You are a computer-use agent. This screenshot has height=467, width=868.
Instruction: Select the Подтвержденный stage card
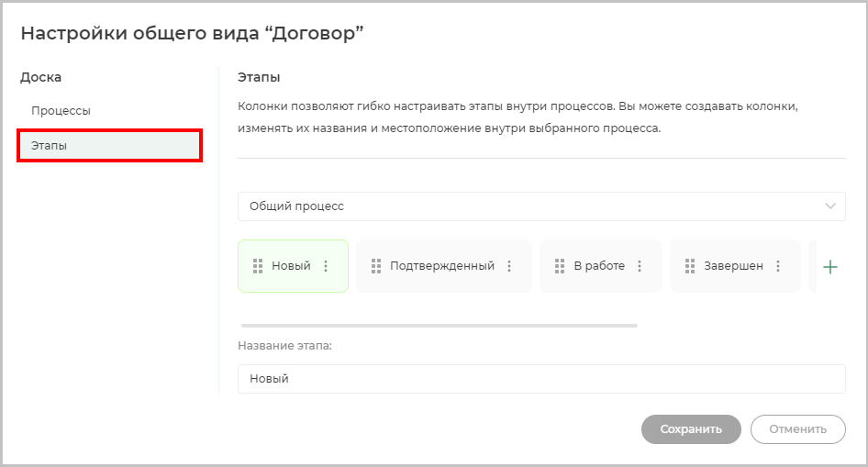click(444, 266)
